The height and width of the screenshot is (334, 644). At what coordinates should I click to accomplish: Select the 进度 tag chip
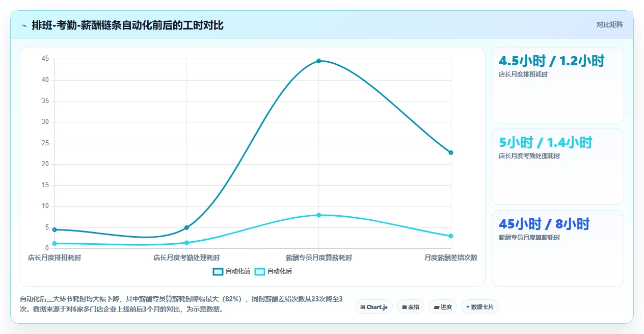[x=443, y=307]
